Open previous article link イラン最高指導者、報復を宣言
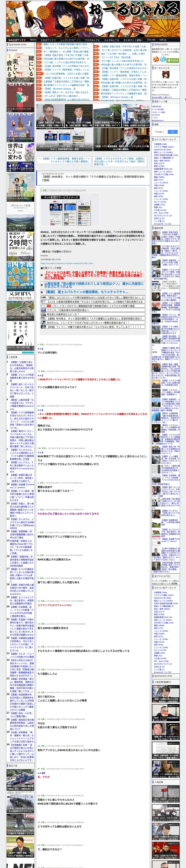Image resolution: width=186 pixels, height=868 pixels. (x=64, y=160)
